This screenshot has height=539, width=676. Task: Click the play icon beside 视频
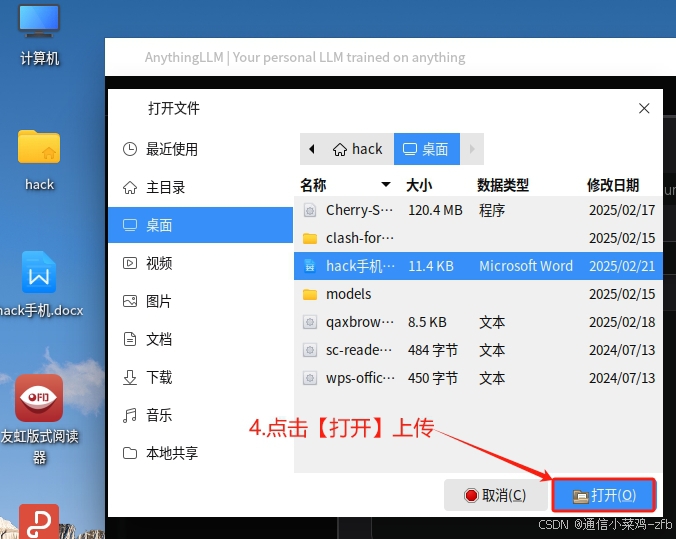pos(130,263)
